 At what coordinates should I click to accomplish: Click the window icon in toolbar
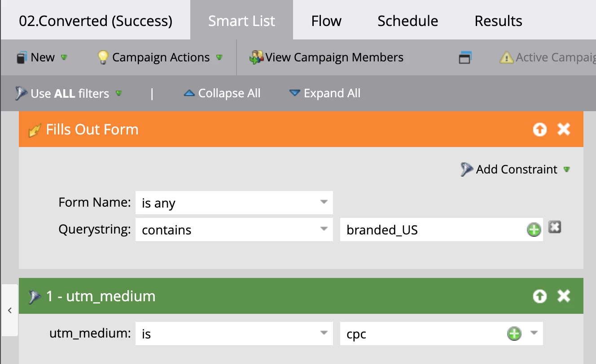pyautogui.click(x=465, y=58)
